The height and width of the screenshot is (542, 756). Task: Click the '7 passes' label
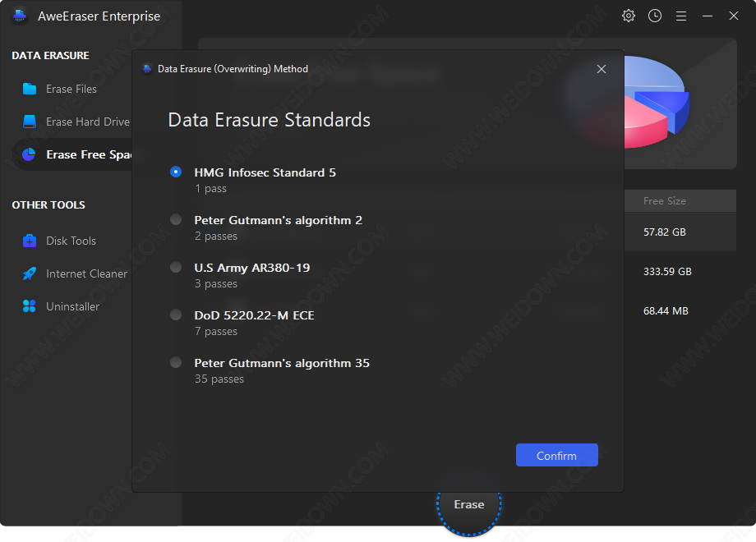(216, 332)
